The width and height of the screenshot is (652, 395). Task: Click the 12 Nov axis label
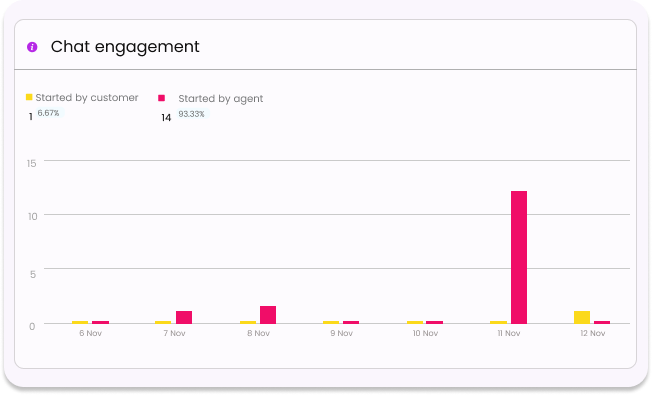pyautogui.click(x=593, y=333)
